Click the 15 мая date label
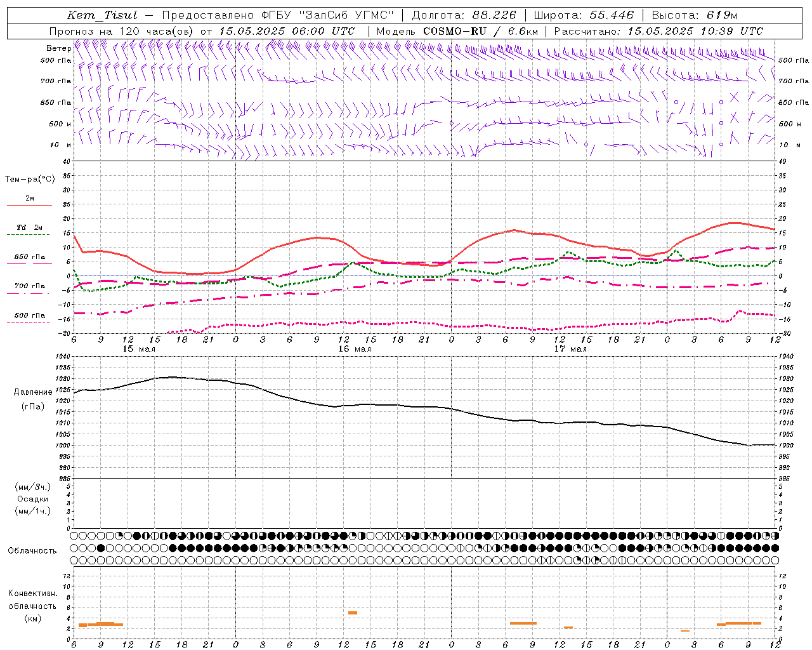Screen dimensions: 812x650 point(139,349)
